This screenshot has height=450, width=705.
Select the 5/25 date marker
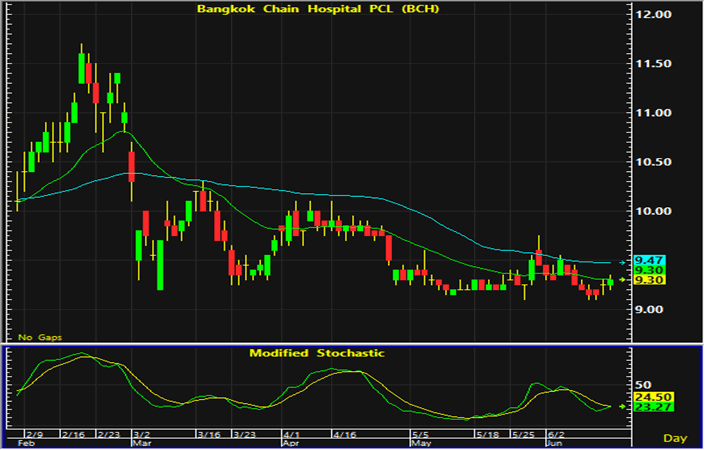[523, 435]
